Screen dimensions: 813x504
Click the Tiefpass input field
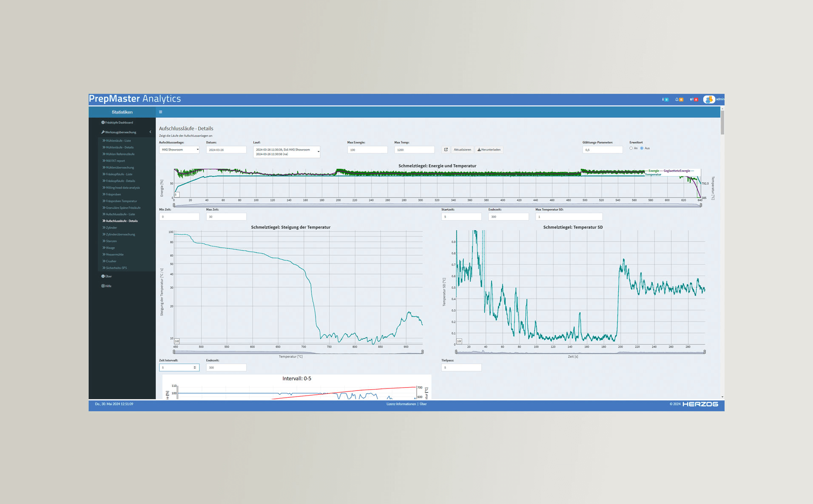tap(461, 368)
